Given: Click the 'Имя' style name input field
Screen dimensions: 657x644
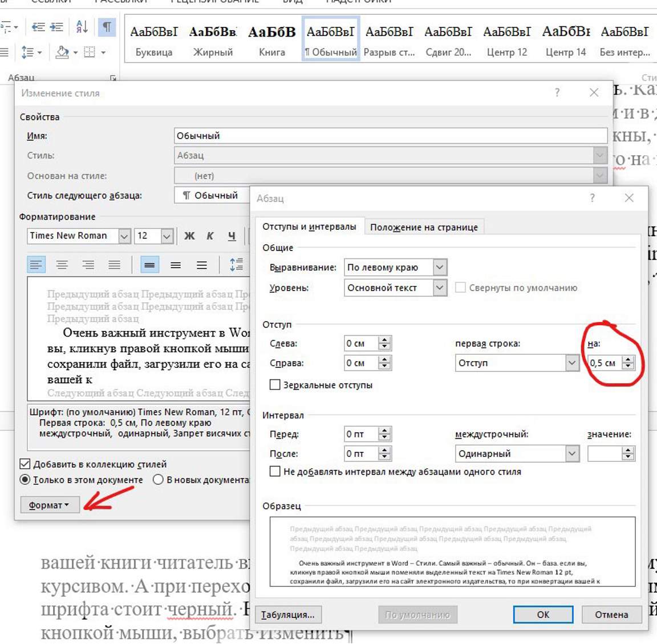Looking at the screenshot, I should click(x=390, y=136).
